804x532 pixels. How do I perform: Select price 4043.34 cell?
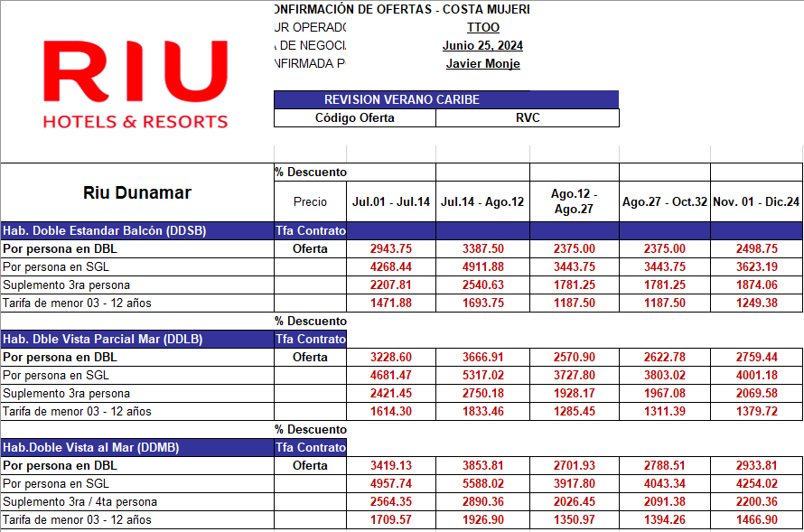[x=665, y=484]
